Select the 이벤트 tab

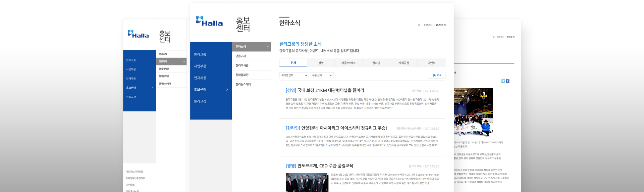pyautogui.click(x=431, y=63)
